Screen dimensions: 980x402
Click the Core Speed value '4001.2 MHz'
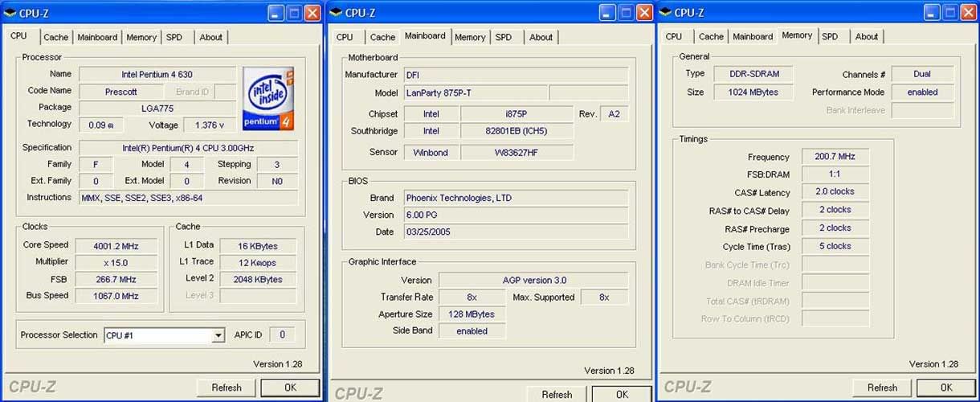point(116,245)
